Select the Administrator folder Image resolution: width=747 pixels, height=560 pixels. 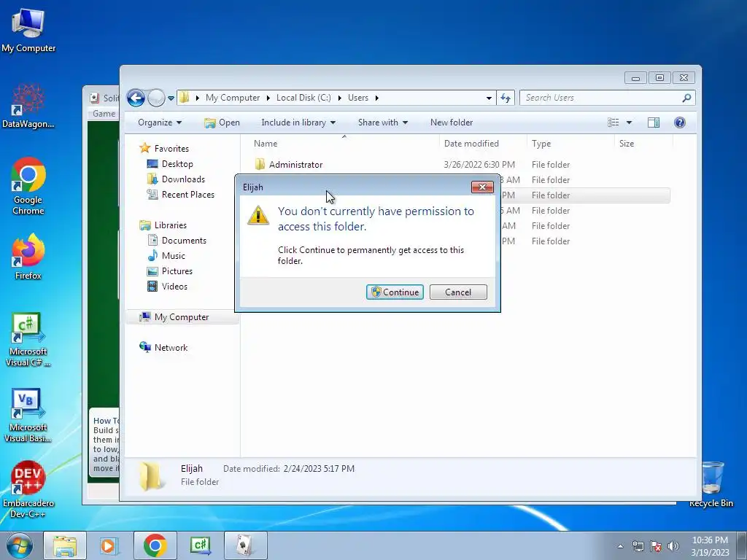pos(295,164)
